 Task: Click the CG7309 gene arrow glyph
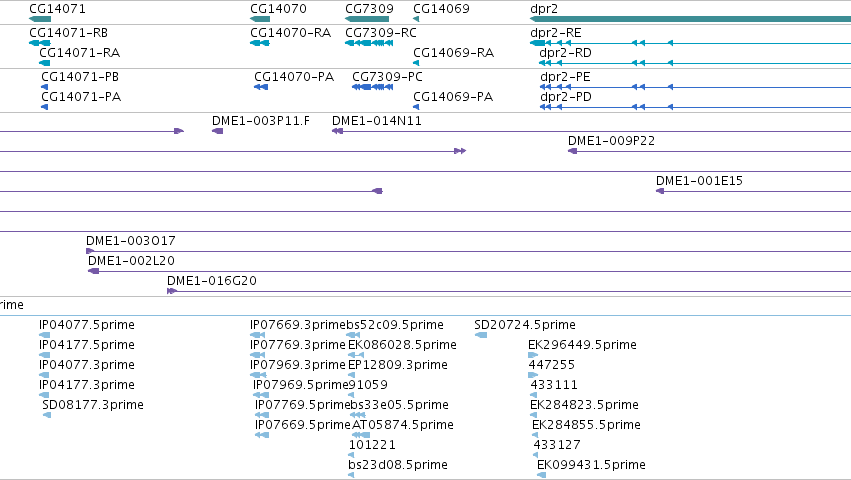pos(367,19)
